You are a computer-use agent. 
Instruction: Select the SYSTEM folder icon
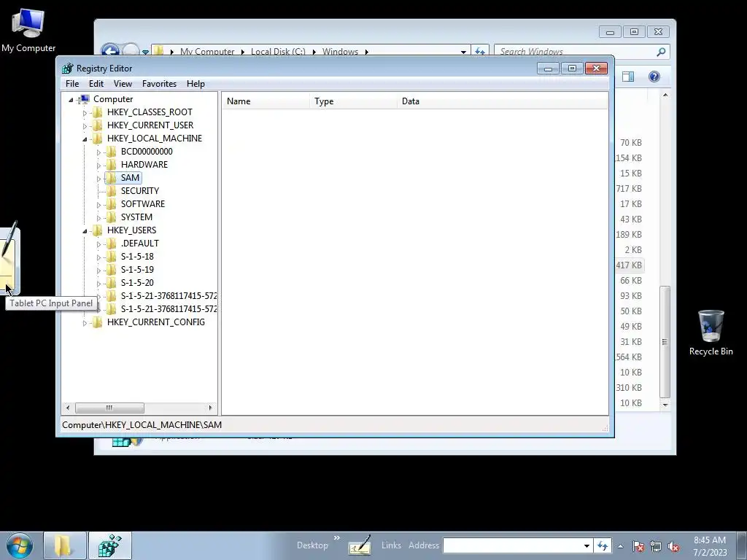[111, 217]
